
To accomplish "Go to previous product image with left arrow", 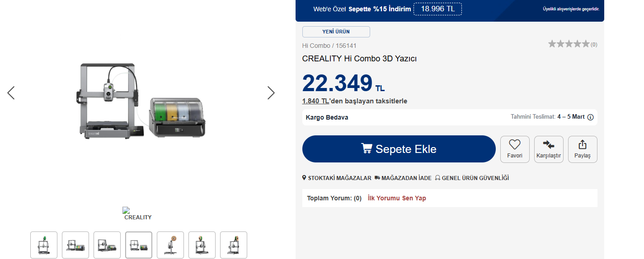I will [11, 93].
